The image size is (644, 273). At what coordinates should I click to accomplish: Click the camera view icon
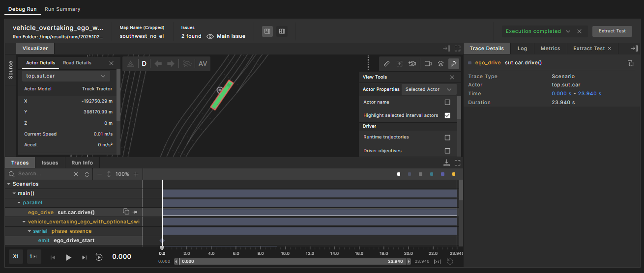[428, 64]
